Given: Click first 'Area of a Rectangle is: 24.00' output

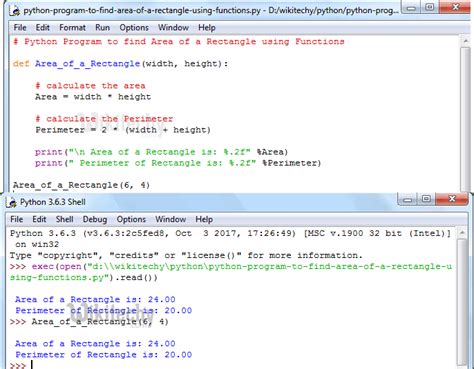Looking at the screenshot, I should pyautogui.click(x=95, y=299).
